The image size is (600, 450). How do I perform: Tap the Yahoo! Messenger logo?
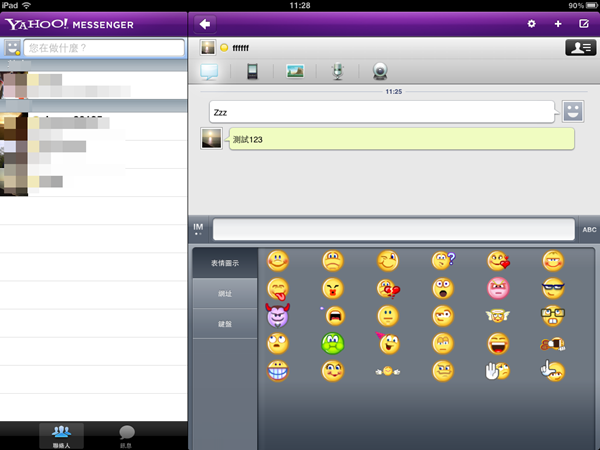(x=69, y=24)
